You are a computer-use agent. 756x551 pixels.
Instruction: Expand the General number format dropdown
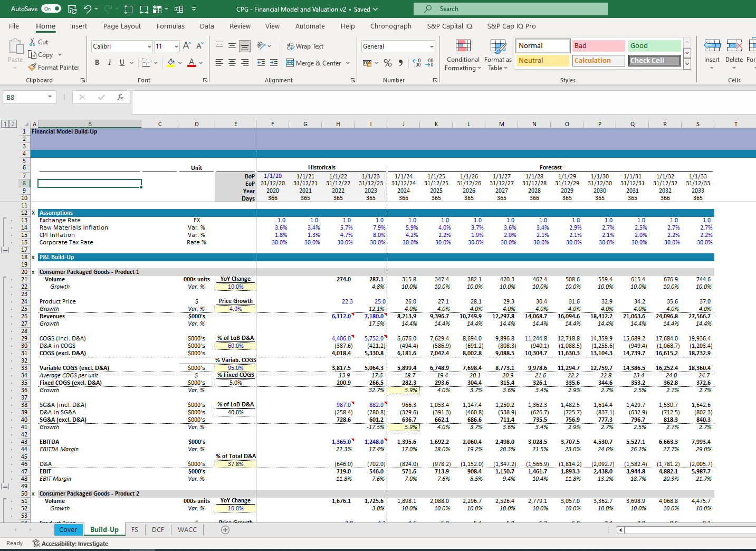(x=432, y=46)
